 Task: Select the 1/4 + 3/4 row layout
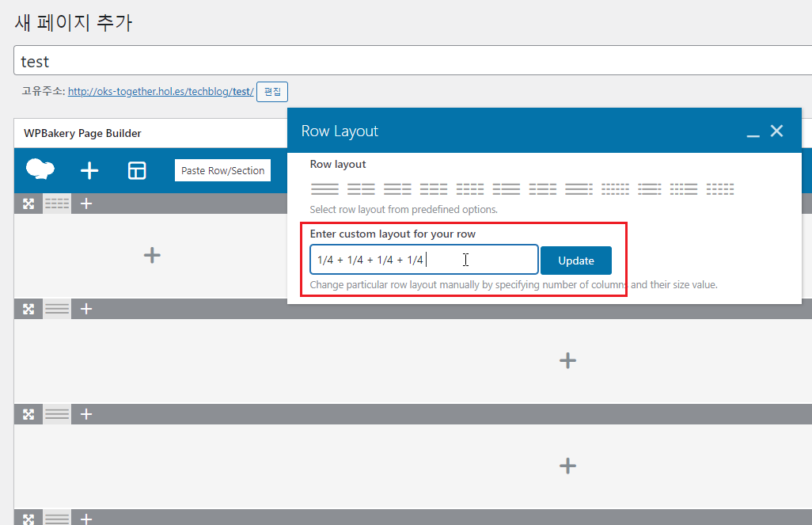(x=506, y=189)
